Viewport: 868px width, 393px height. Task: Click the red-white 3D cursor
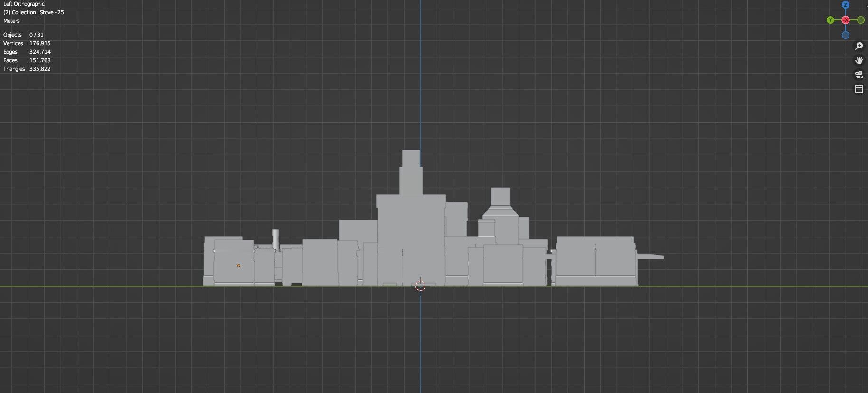point(420,286)
